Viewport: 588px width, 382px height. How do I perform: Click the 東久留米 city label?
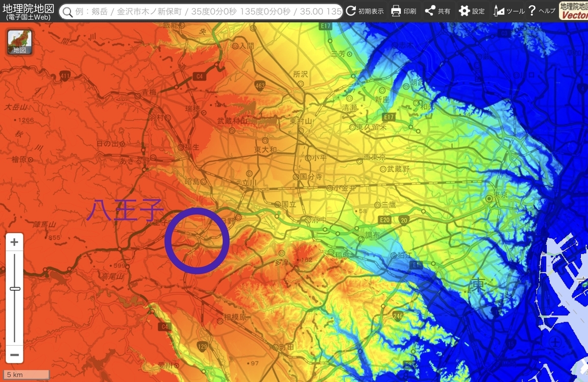point(371,127)
